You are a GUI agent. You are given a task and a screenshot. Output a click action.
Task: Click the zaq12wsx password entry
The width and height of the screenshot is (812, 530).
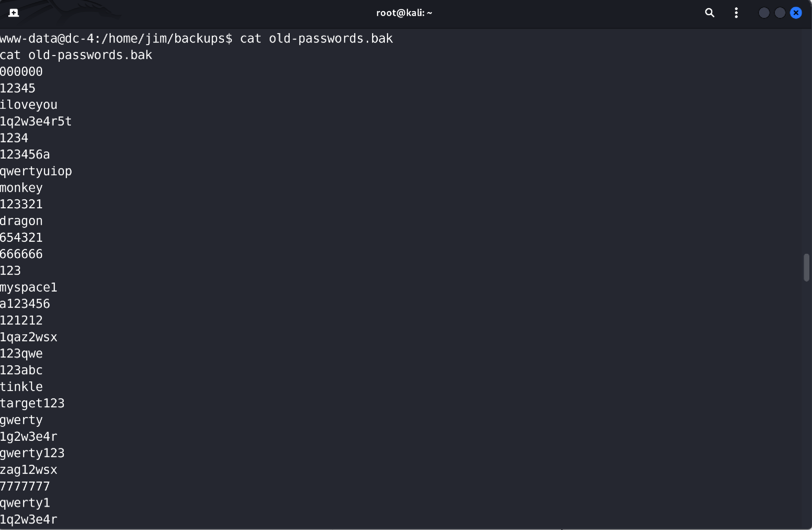(x=29, y=470)
